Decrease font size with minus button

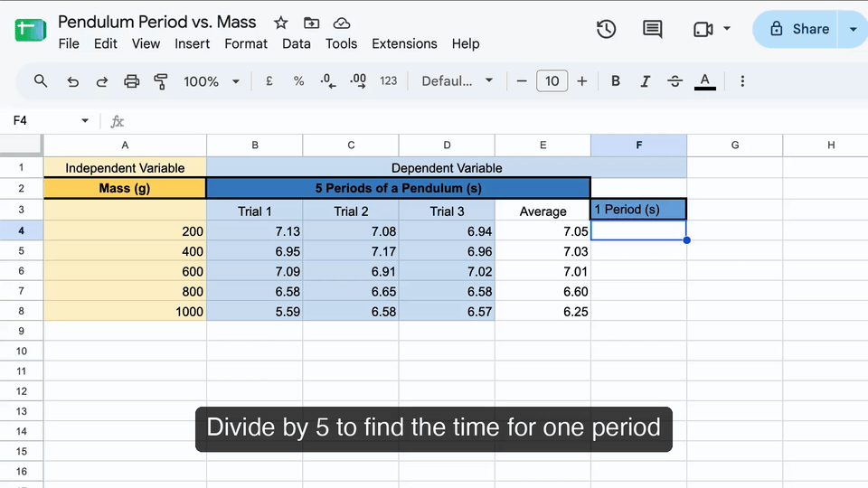(522, 81)
